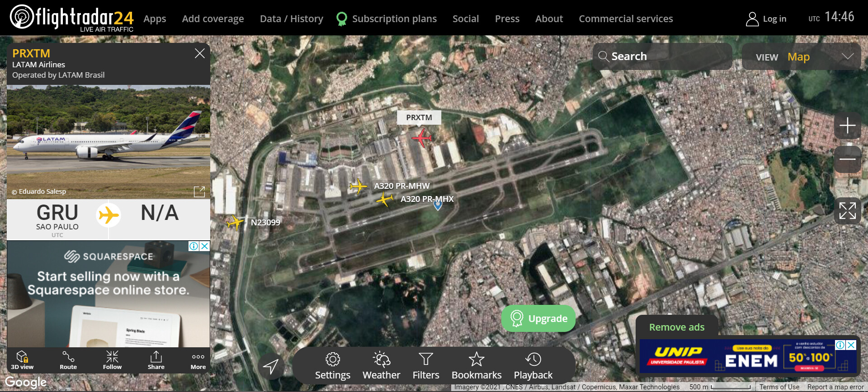
Task: Open More flight options
Action: pyautogui.click(x=198, y=360)
